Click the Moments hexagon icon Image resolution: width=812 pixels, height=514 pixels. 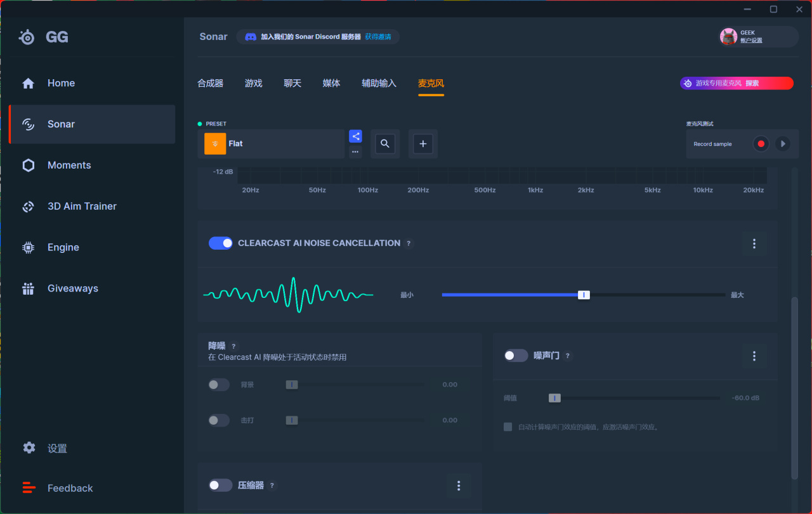[28, 165]
